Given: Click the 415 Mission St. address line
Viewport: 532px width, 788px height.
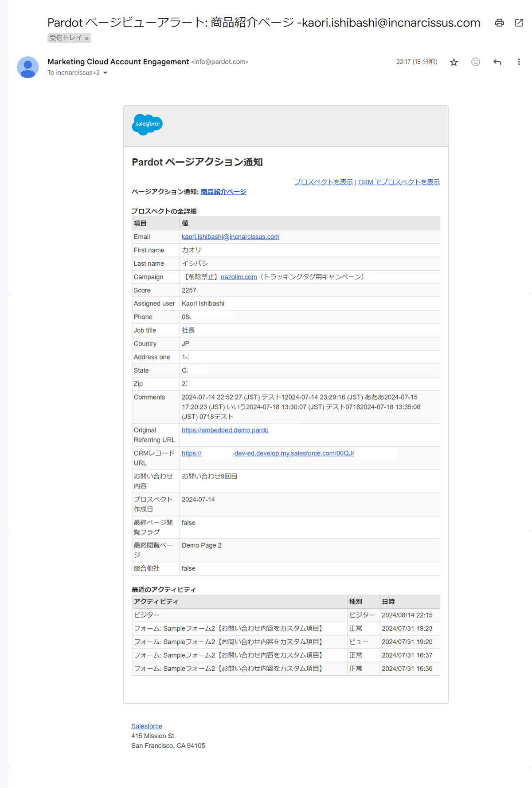Looking at the screenshot, I should pos(153,736).
